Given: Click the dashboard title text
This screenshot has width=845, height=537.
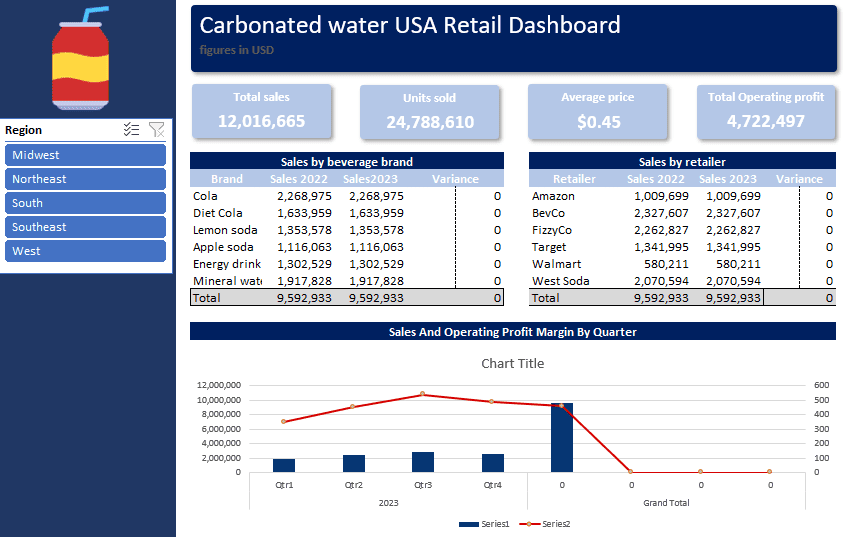Looking at the screenshot, I should tap(410, 25).
